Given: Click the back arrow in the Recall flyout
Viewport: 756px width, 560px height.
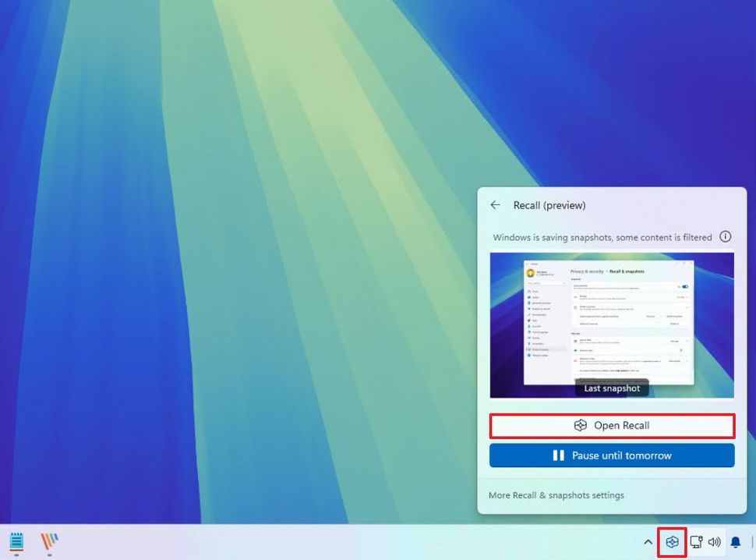Looking at the screenshot, I should (x=495, y=204).
